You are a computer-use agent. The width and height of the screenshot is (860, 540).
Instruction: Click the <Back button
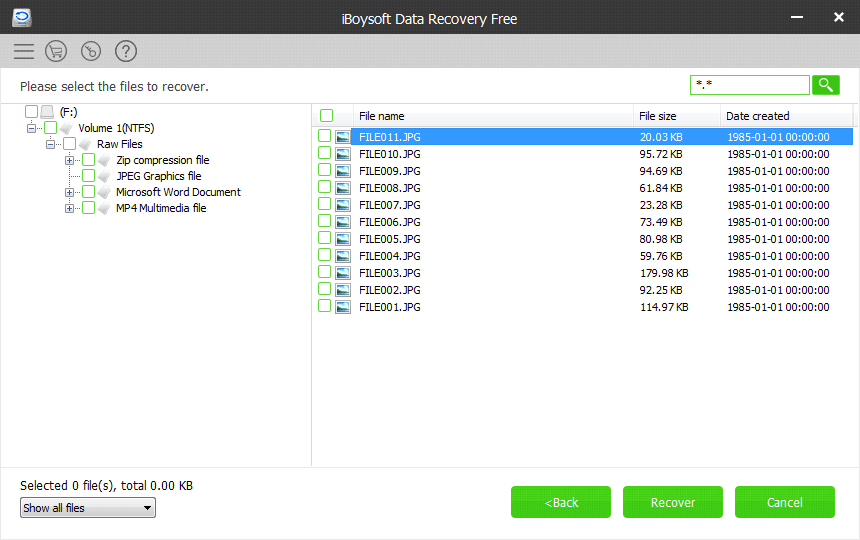(561, 502)
